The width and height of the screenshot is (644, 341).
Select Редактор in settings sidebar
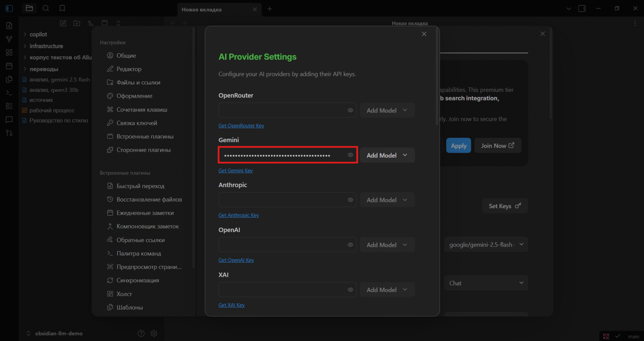129,69
